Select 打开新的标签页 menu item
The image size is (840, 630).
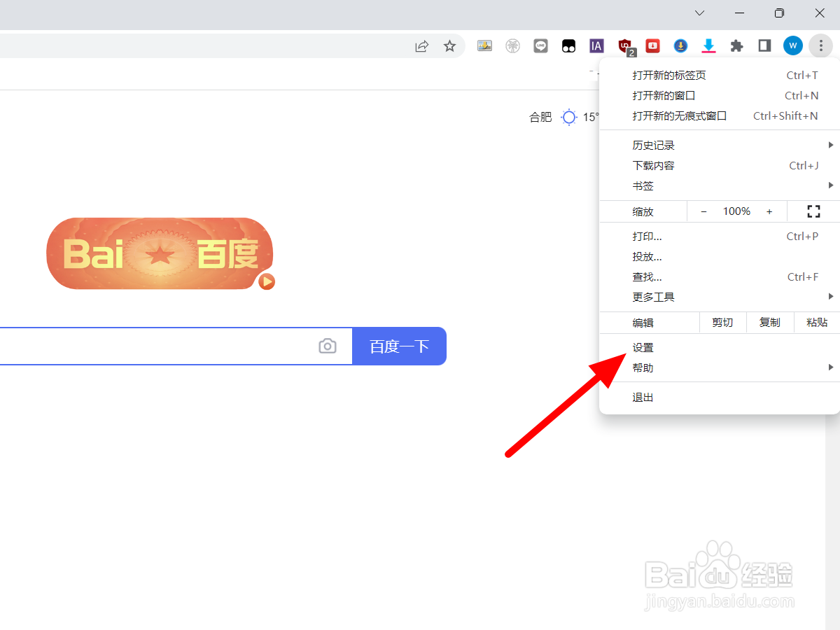tap(720, 75)
